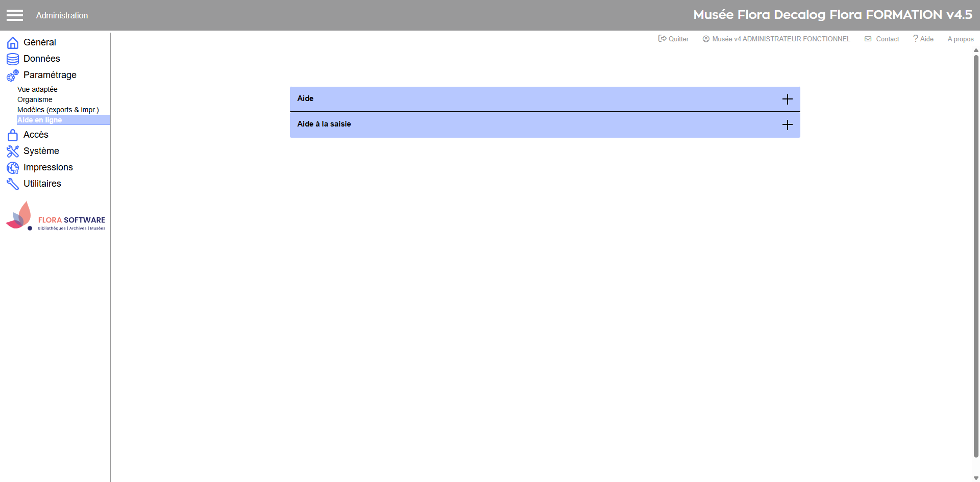980x482 pixels.
Task: Click the Général home icon
Action: (x=13, y=43)
